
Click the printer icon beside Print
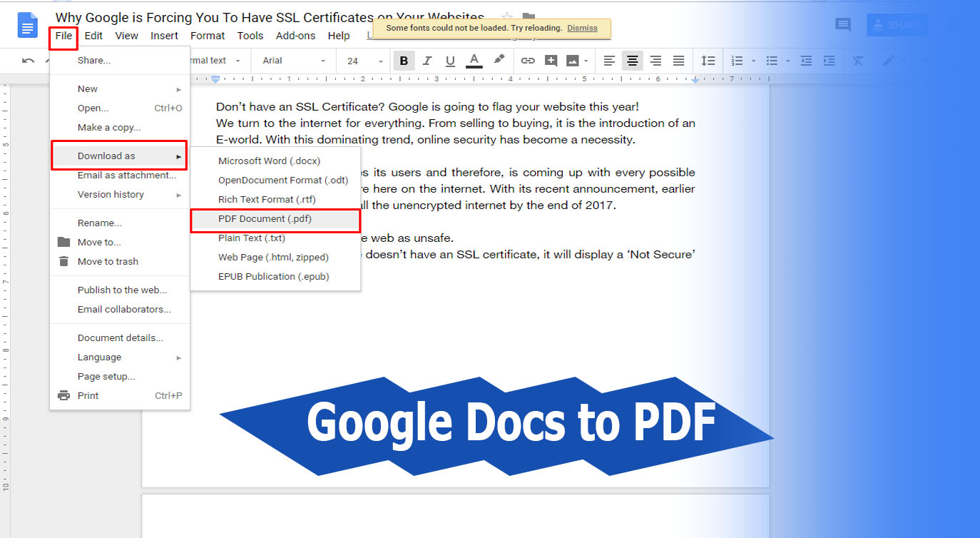click(x=63, y=395)
